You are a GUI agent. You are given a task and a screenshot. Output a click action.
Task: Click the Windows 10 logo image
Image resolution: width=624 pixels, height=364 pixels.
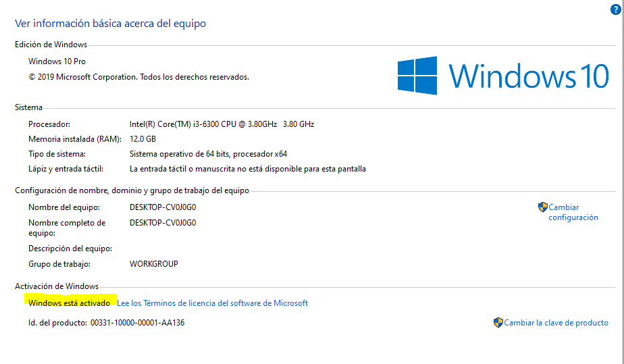tap(503, 74)
